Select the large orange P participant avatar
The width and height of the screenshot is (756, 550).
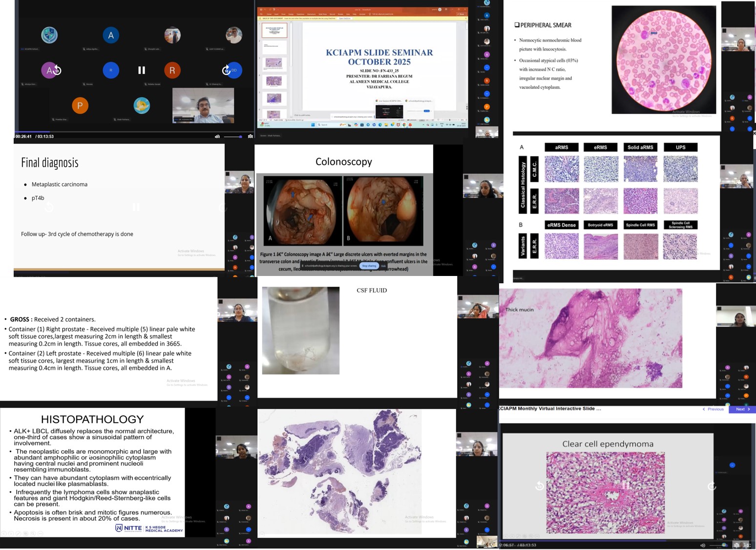tap(80, 106)
